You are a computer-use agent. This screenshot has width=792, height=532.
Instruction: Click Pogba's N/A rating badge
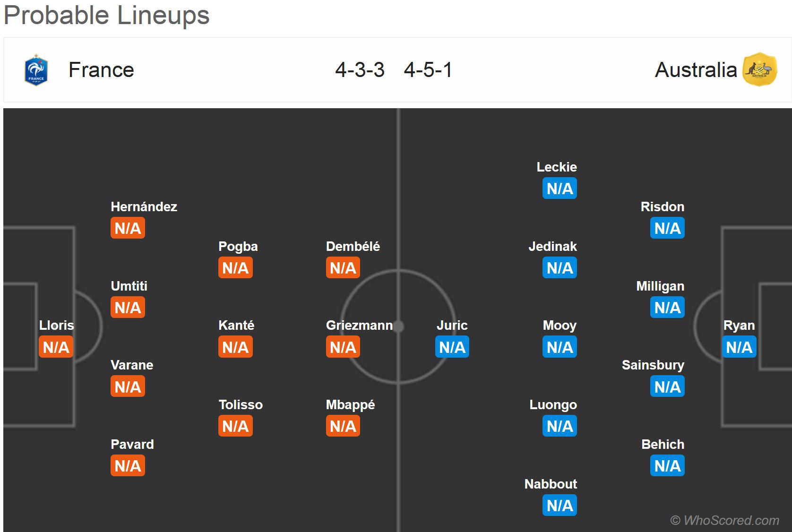click(235, 268)
